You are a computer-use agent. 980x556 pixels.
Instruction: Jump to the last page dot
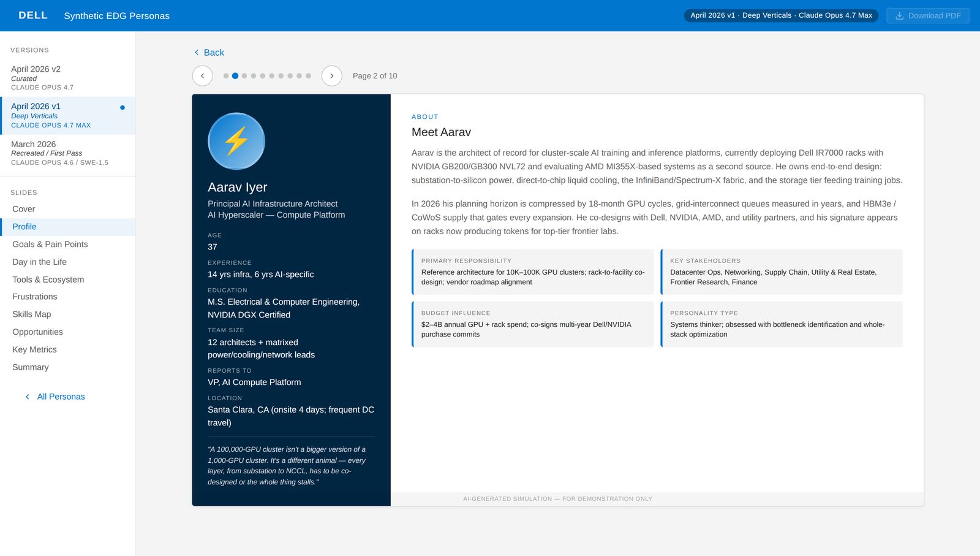point(308,76)
